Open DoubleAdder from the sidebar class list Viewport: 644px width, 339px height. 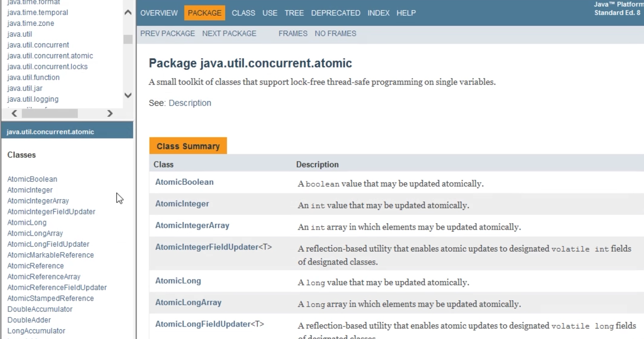pos(29,320)
